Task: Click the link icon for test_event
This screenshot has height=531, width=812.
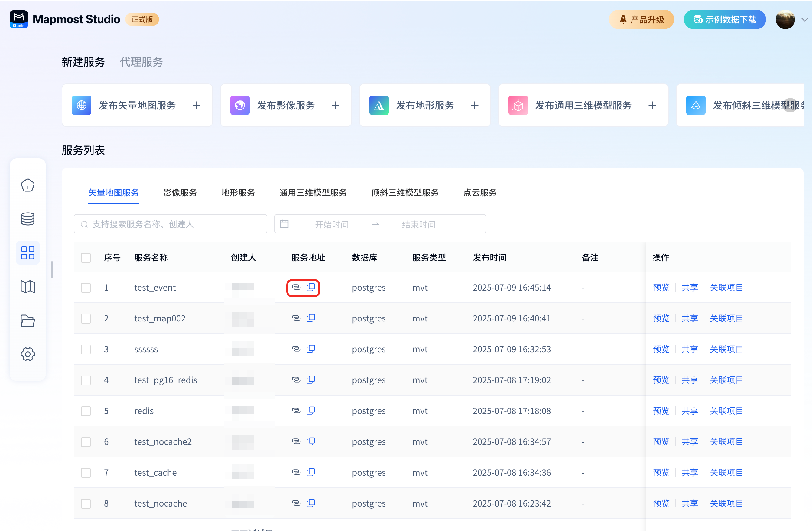Action: [296, 287]
